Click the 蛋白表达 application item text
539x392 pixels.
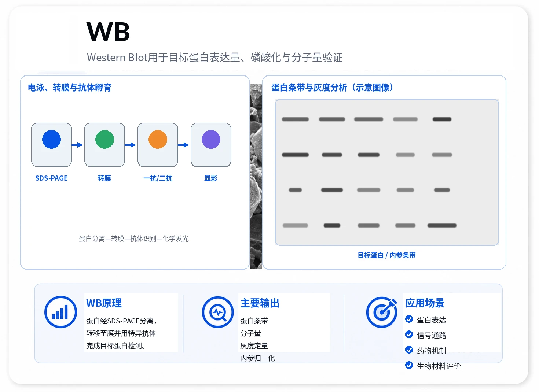pyautogui.click(x=432, y=320)
